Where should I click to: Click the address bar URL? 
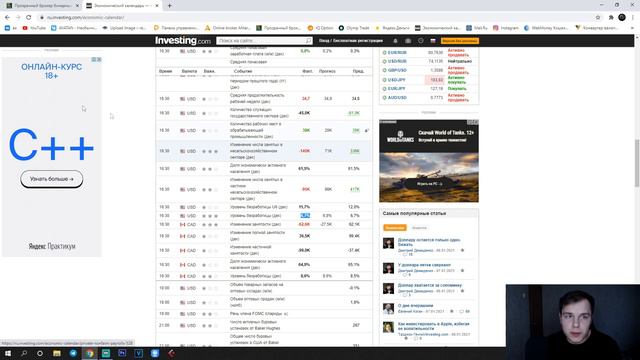click(x=86, y=18)
